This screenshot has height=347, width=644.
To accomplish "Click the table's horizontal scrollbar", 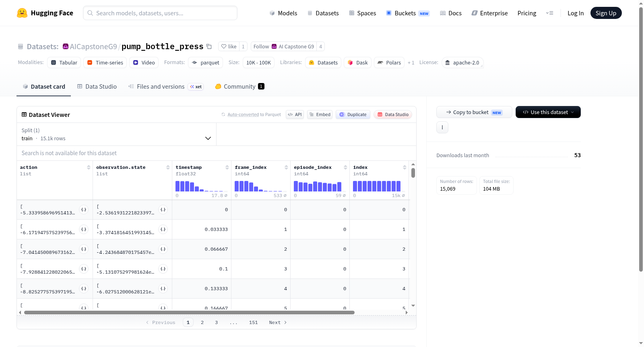I will (189, 312).
